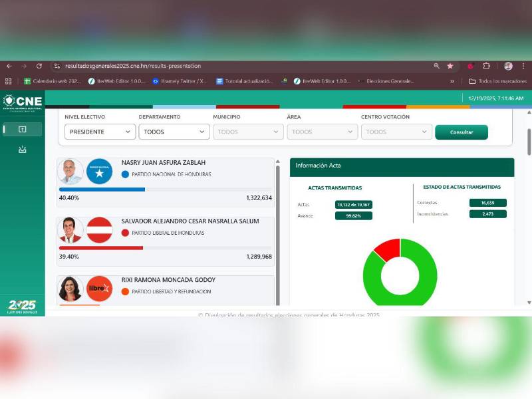Open the Elecciones Generales bookmark
This screenshot has height=399, width=532.
tap(386, 81)
